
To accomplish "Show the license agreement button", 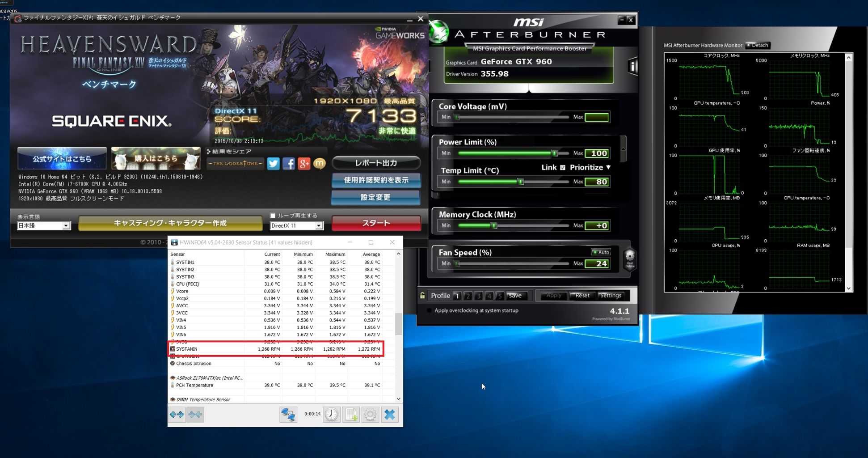I will 376,180.
